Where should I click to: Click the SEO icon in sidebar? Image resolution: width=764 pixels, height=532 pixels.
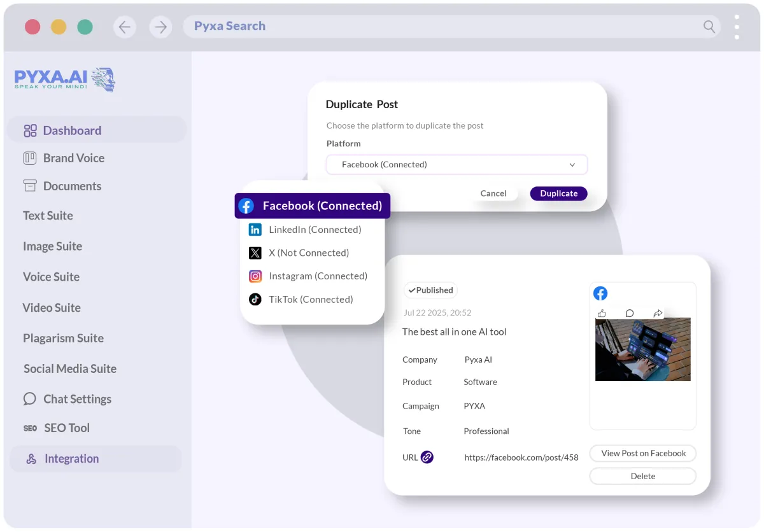[30, 428]
